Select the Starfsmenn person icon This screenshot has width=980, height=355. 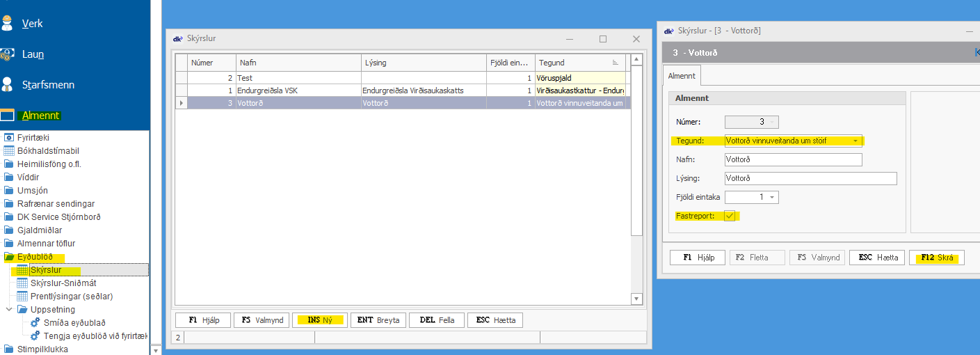8,84
